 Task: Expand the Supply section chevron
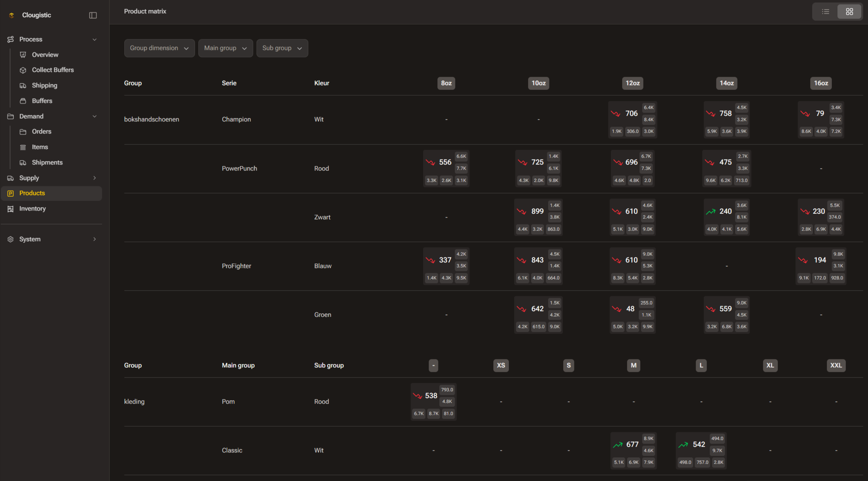pos(94,178)
